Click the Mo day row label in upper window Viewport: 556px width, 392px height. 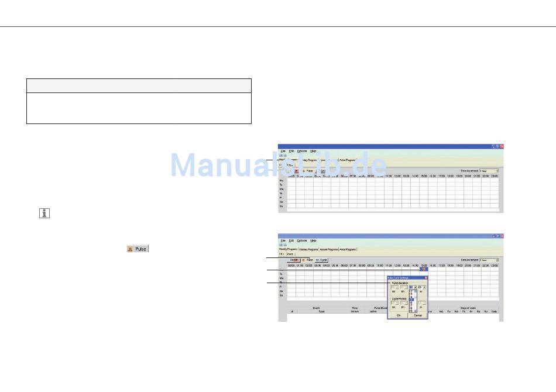pos(282,180)
